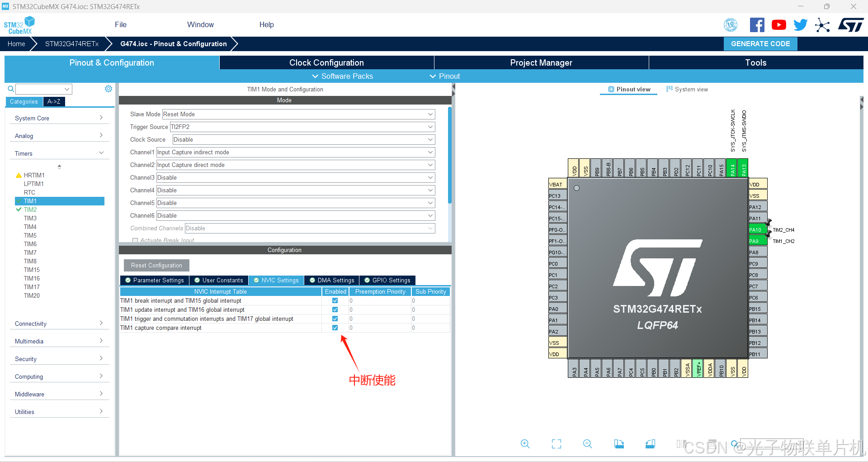
Task: Open the Help menu
Action: (266, 25)
